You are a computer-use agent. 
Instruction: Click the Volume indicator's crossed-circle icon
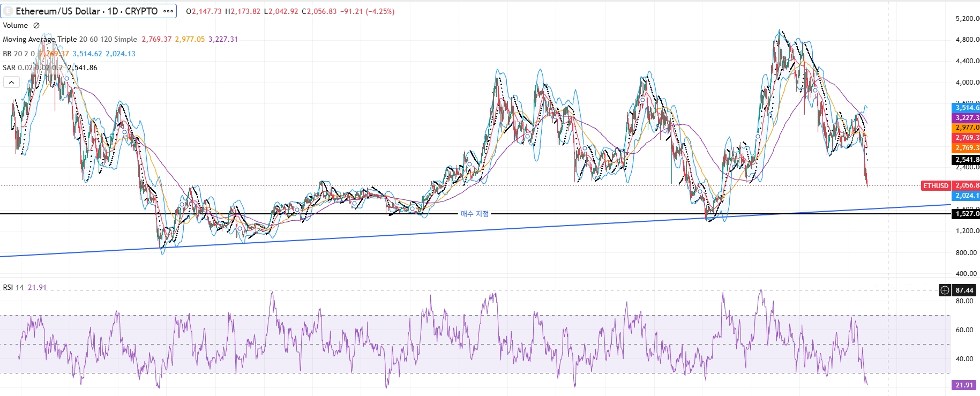coord(36,25)
